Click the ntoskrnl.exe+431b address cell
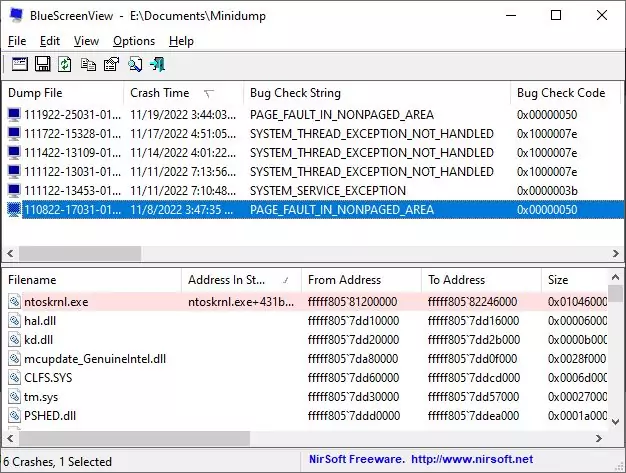The height and width of the screenshot is (473, 626). point(241,302)
